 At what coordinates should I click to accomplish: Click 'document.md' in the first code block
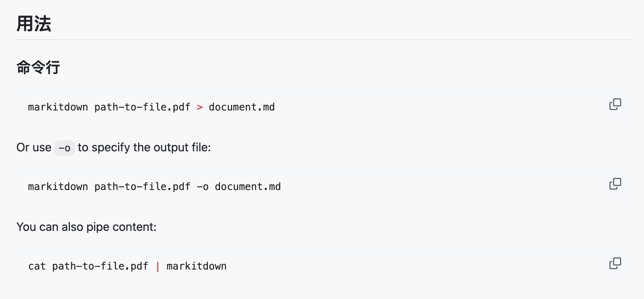pyautogui.click(x=241, y=107)
